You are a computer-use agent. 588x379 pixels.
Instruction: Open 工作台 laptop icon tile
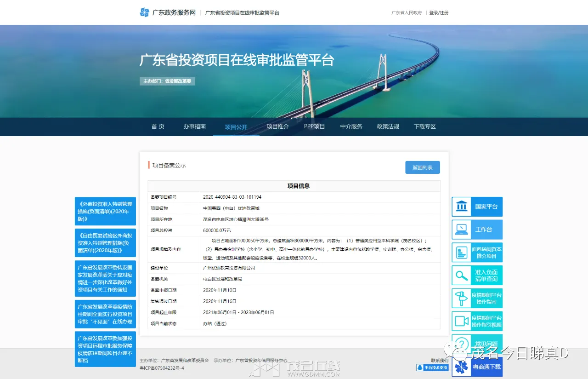477,230
